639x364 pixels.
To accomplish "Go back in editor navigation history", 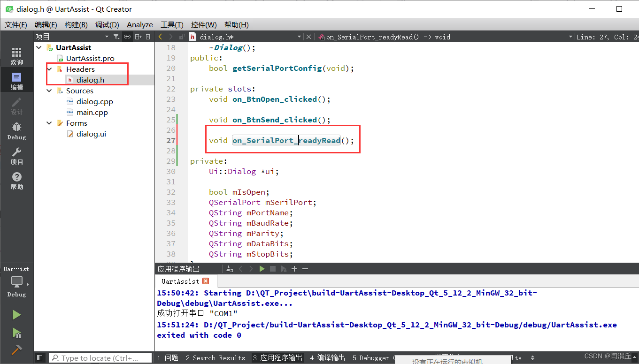I will point(161,37).
